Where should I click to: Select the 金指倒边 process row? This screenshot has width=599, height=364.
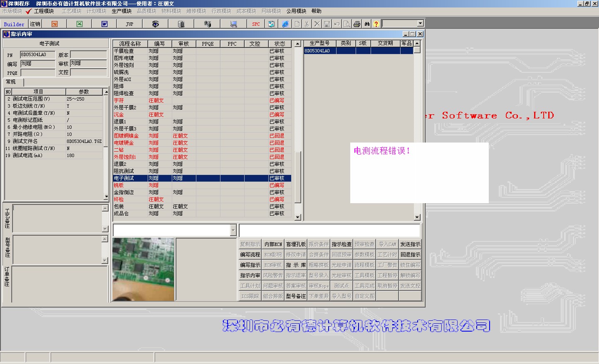point(202,192)
